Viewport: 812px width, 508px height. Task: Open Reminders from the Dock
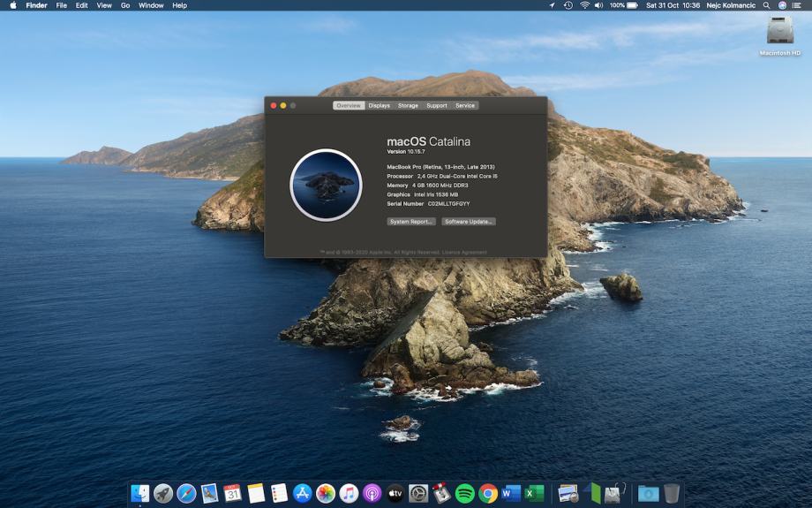(279, 494)
